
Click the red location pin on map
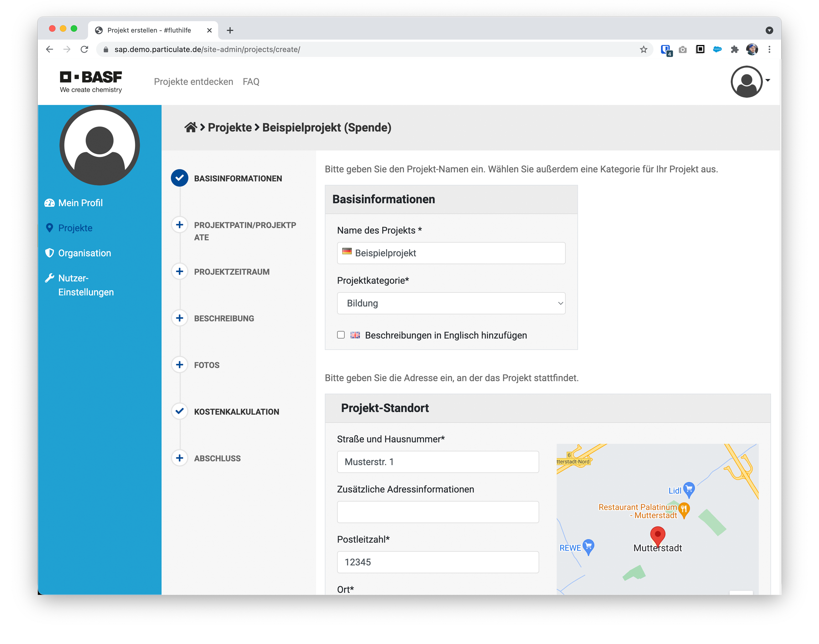pyautogui.click(x=658, y=537)
